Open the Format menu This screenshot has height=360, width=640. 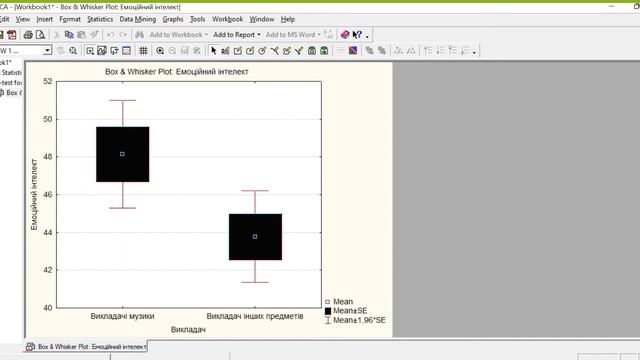(x=70, y=19)
